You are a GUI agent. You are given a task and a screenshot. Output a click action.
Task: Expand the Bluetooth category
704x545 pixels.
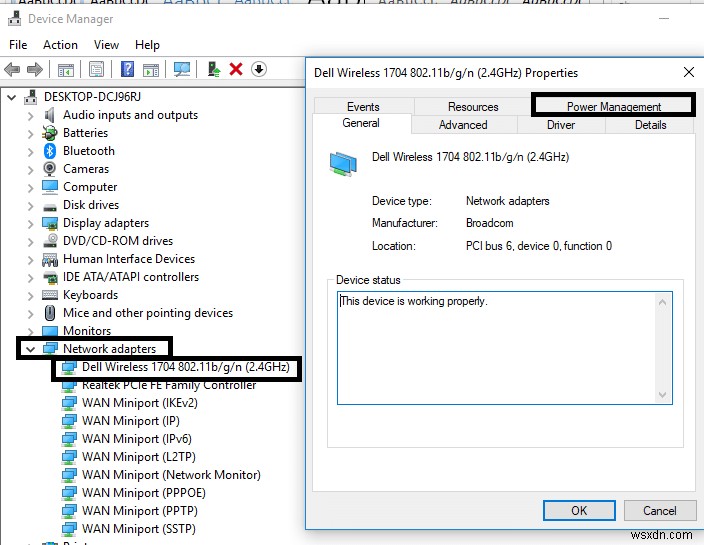click(x=30, y=152)
